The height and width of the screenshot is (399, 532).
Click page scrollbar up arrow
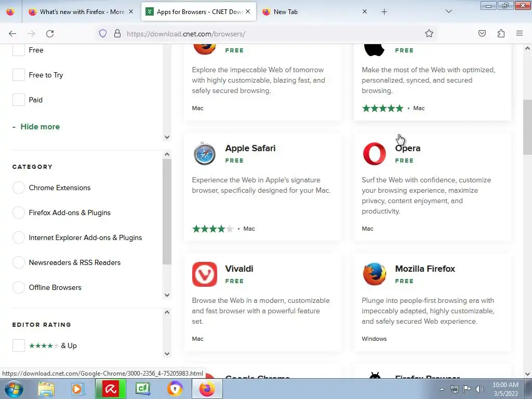tap(528, 48)
